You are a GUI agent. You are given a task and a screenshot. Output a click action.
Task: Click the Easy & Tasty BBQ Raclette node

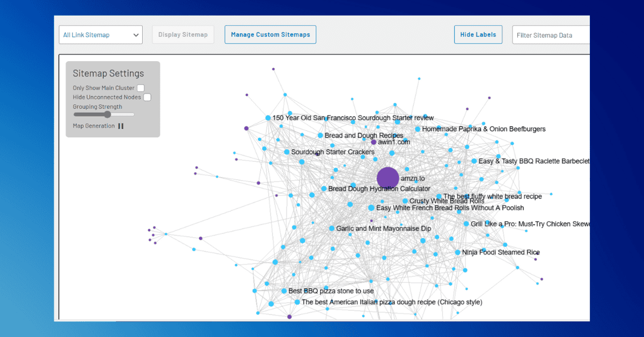474,161
